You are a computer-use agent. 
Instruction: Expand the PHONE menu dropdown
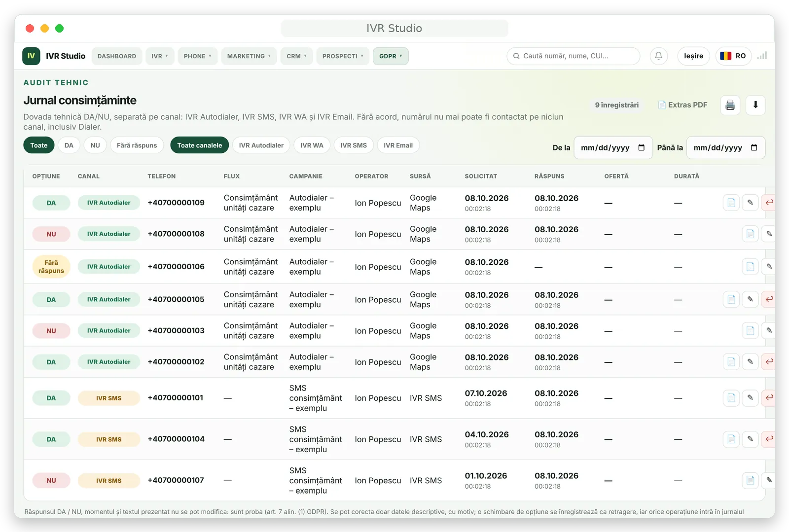[x=198, y=56]
